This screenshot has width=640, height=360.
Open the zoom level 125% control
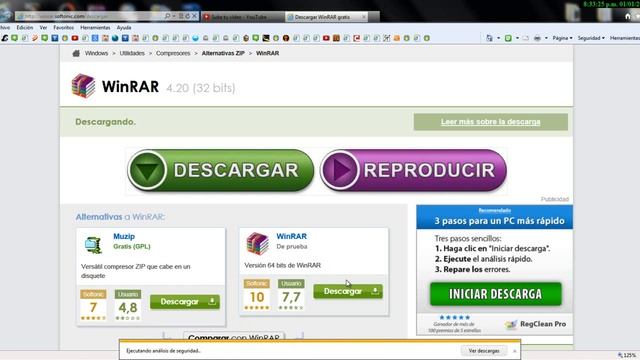[x=627, y=355]
